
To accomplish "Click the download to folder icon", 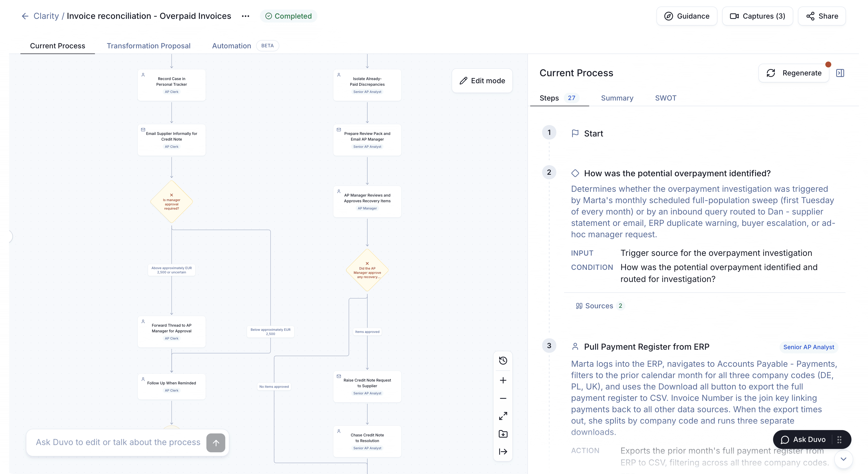I will (x=503, y=434).
